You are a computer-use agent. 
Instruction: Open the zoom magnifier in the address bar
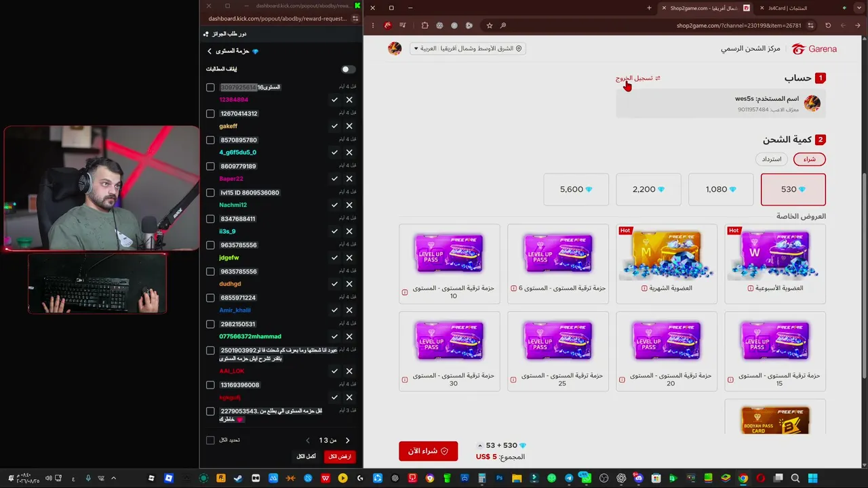pos(503,26)
